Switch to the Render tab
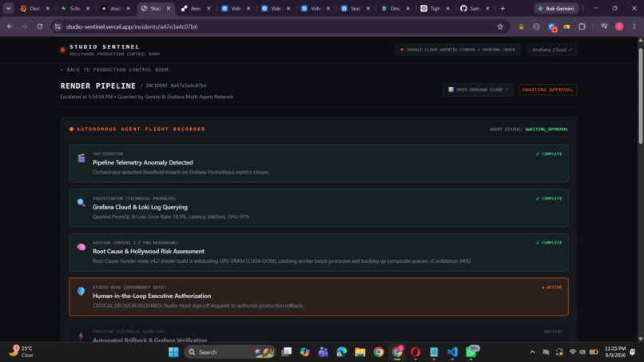This screenshot has height=362, width=644. coord(196,8)
